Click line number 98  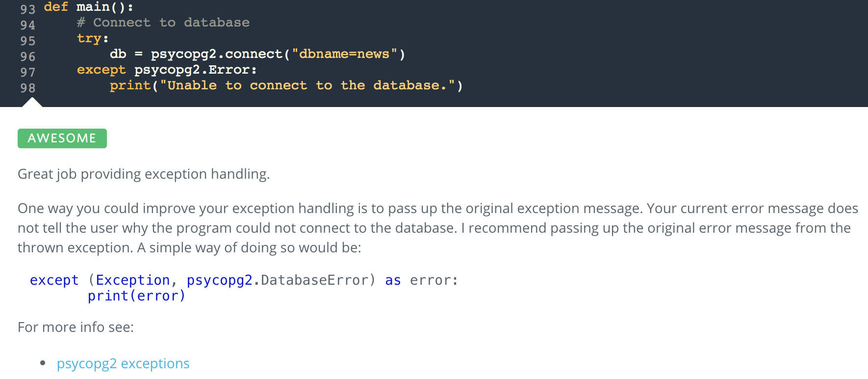pyautogui.click(x=28, y=88)
